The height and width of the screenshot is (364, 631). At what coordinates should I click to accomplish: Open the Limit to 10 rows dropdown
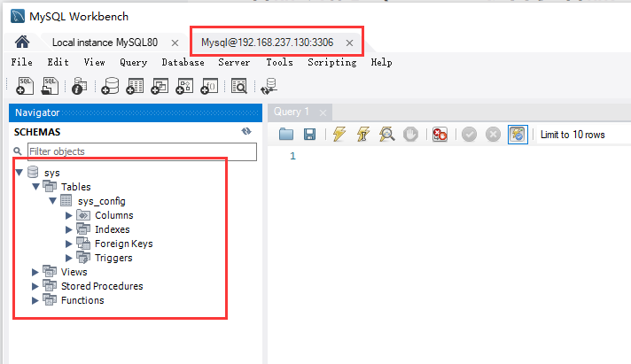pyautogui.click(x=583, y=135)
